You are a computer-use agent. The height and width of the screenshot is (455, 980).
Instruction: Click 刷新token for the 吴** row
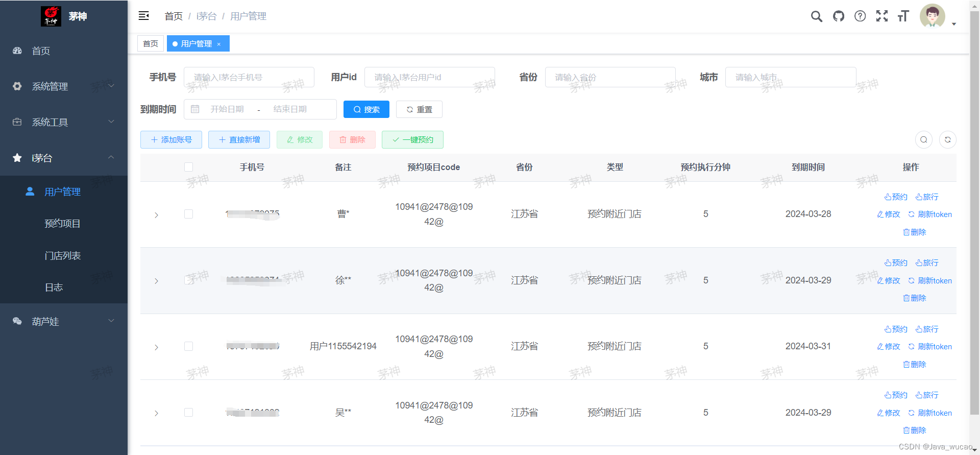[930, 413]
